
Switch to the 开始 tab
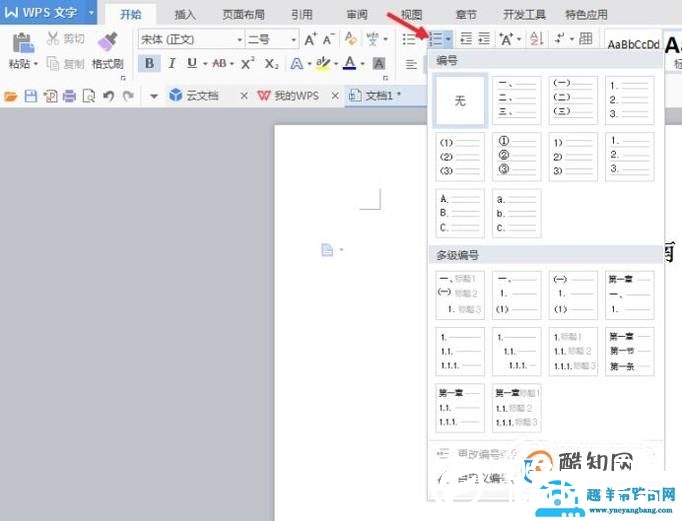[x=130, y=14]
